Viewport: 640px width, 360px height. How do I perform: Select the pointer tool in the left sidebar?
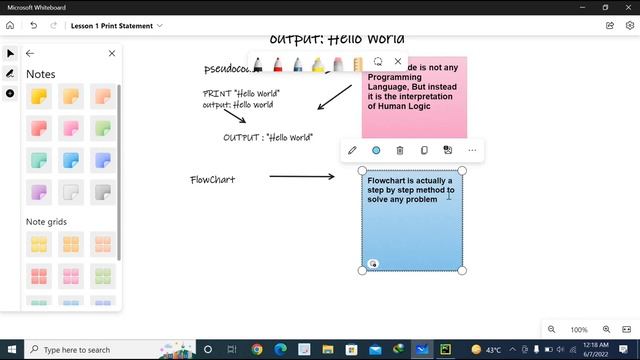tap(10, 53)
